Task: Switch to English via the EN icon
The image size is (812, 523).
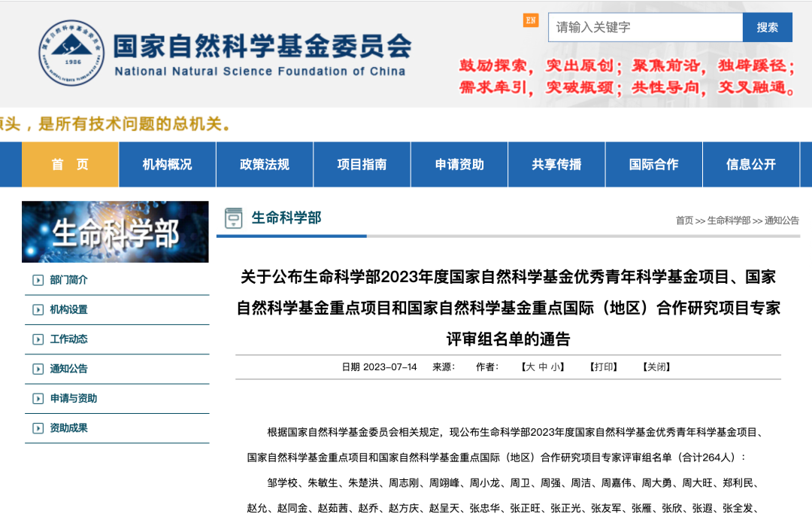Action: point(531,20)
